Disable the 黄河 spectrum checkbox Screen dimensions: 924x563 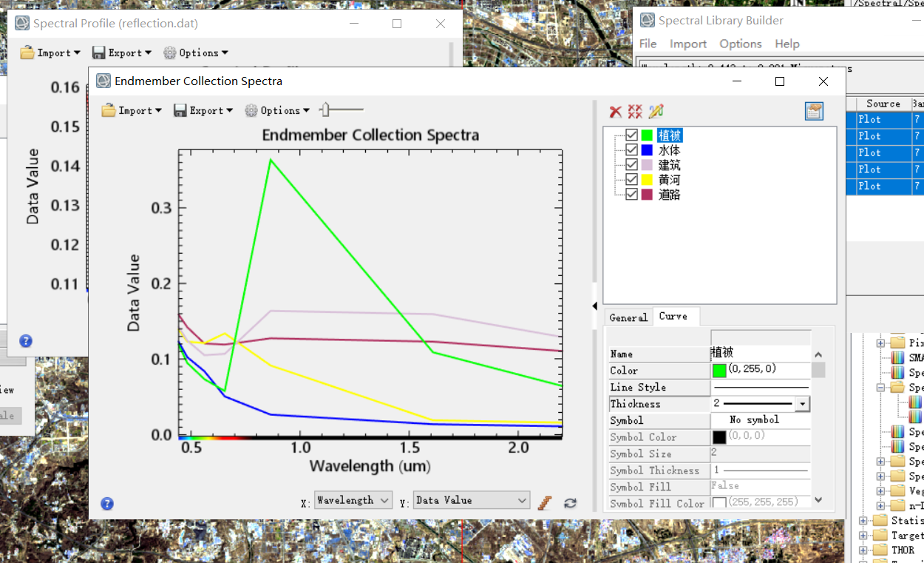(x=631, y=179)
